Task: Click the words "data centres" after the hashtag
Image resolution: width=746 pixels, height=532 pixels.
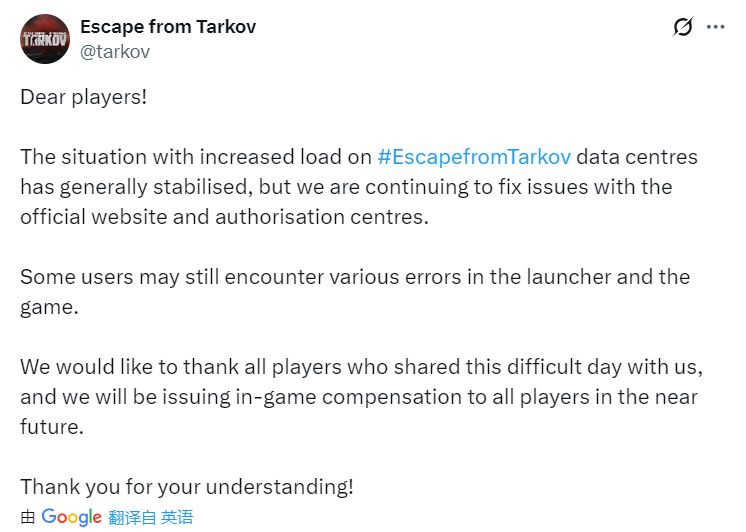Action: 637,157
